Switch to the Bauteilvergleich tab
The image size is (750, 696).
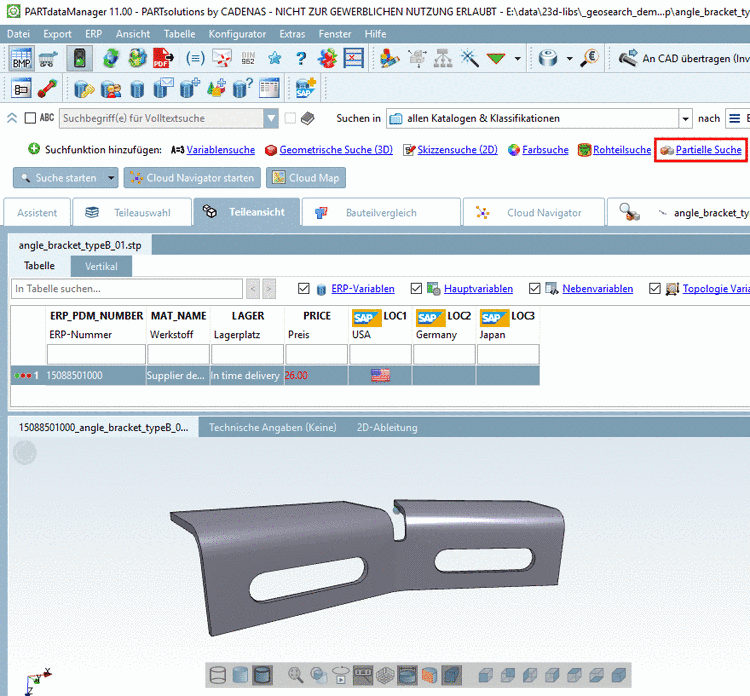381,212
